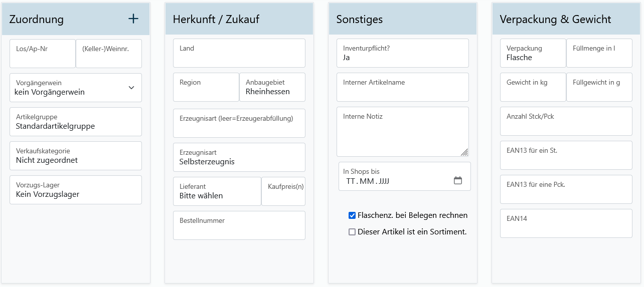Open the Lieferant Bitte wählen dropdown
This screenshot has width=644, height=287.
point(217,191)
